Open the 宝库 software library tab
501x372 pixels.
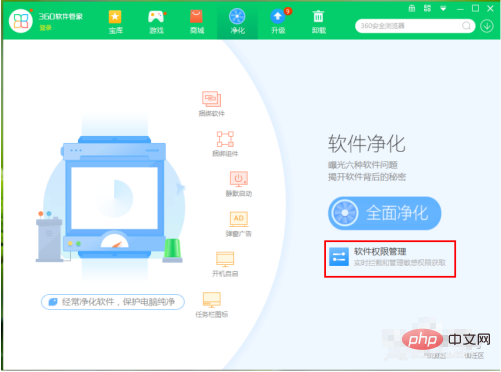tap(115, 22)
